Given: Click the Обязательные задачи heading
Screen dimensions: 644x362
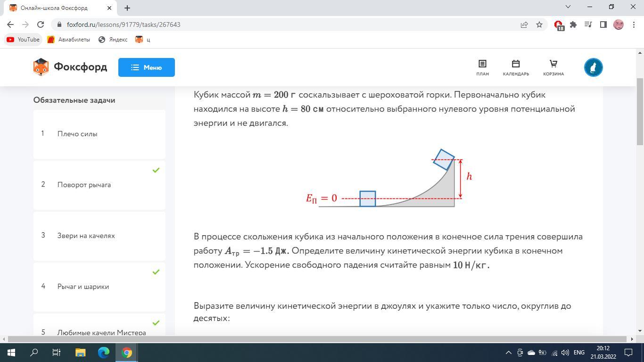Looking at the screenshot, I should click(74, 100).
